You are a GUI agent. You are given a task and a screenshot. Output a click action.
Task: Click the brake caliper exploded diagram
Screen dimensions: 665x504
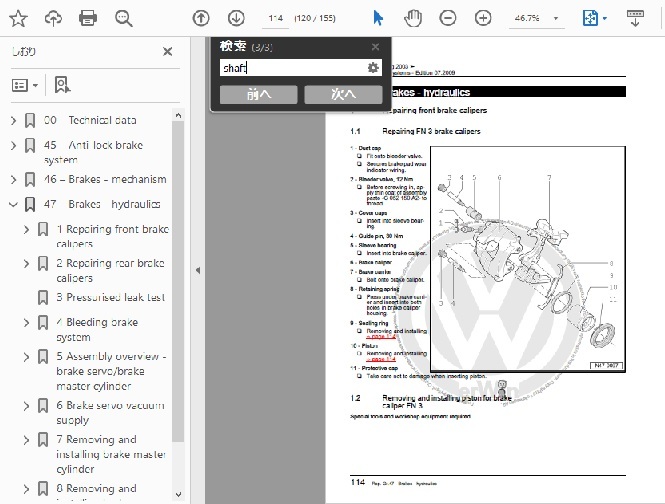click(x=528, y=260)
